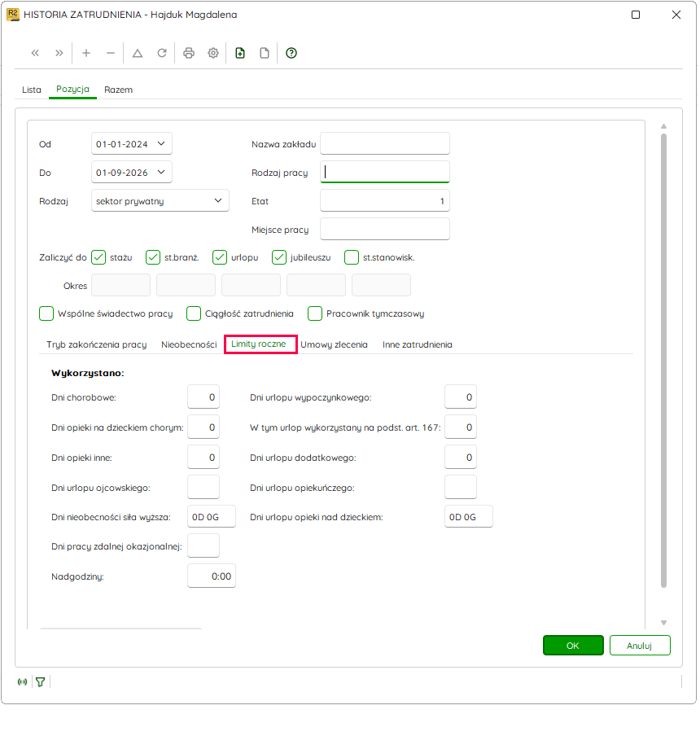Open print via the printer icon
Viewport: 700px width, 736px height.
189,53
